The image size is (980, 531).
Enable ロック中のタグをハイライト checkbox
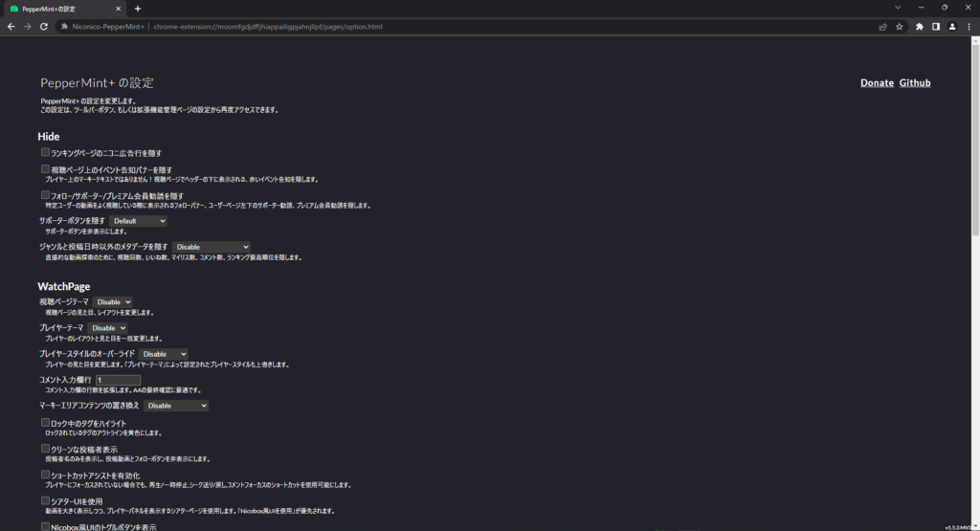pyautogui.click(x=45, y=423)
